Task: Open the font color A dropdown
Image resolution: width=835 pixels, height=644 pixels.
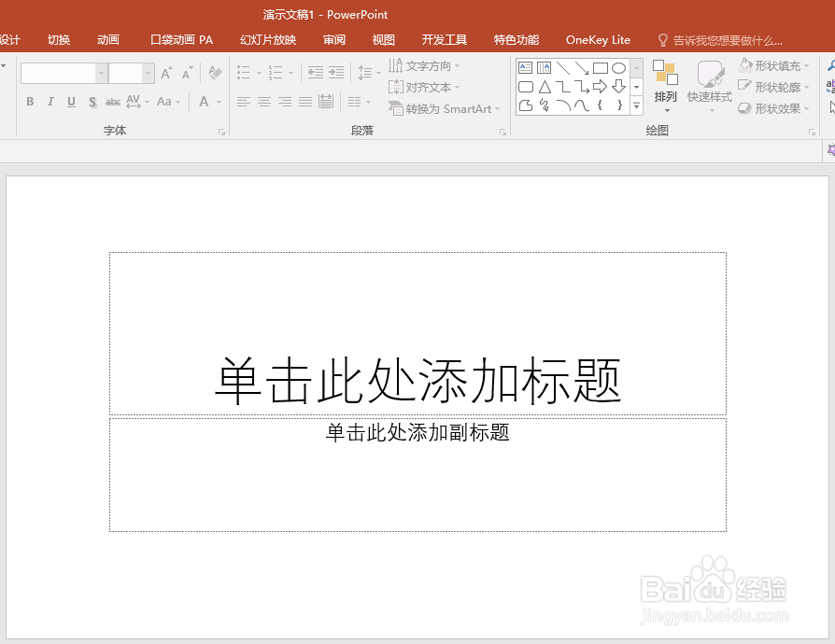Action: (219, 101)
